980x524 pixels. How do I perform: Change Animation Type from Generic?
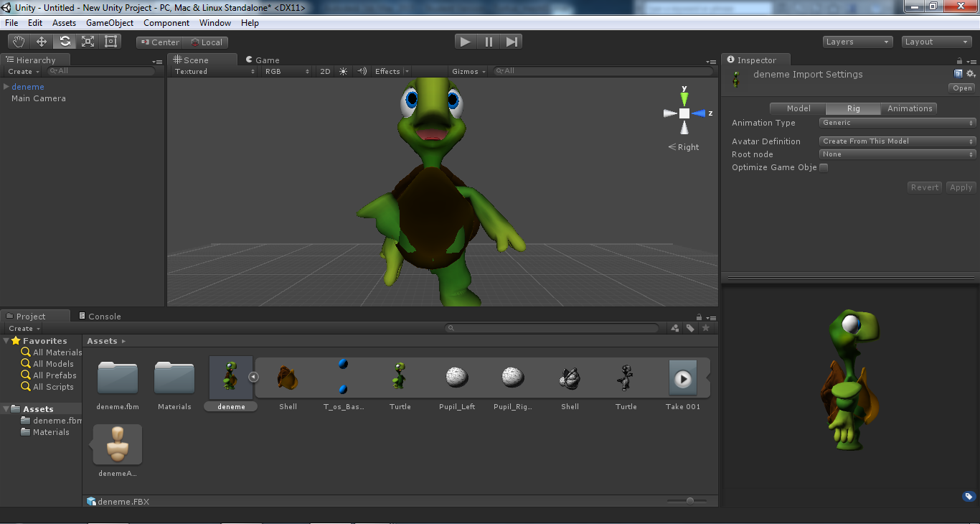coord(897,122)
